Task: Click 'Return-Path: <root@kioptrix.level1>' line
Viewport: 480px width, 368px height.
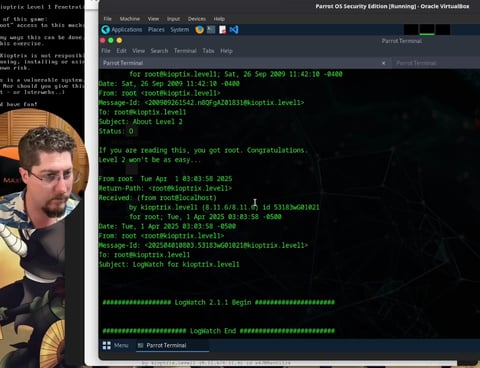Action: tap(165, 188)
